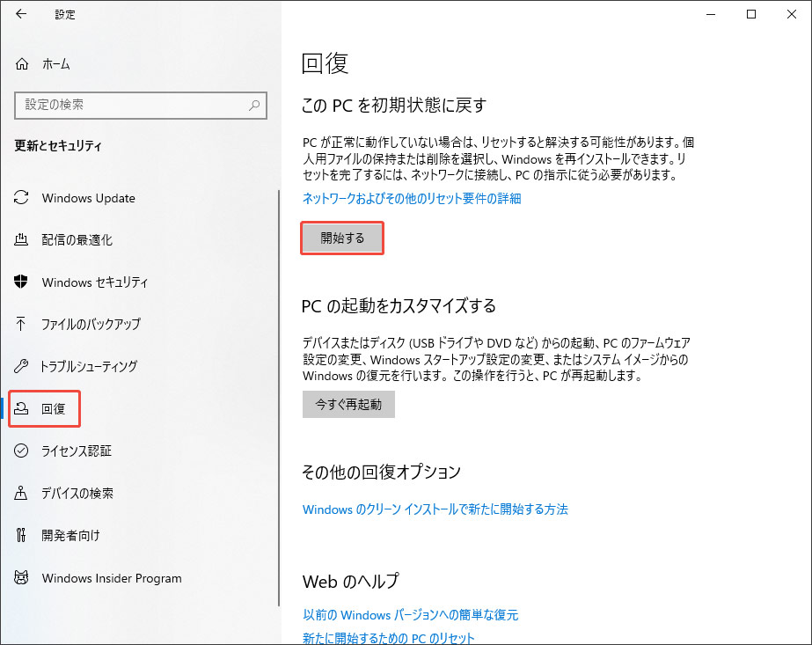Click the search magnifier in the search box

(x=253, y=106)
